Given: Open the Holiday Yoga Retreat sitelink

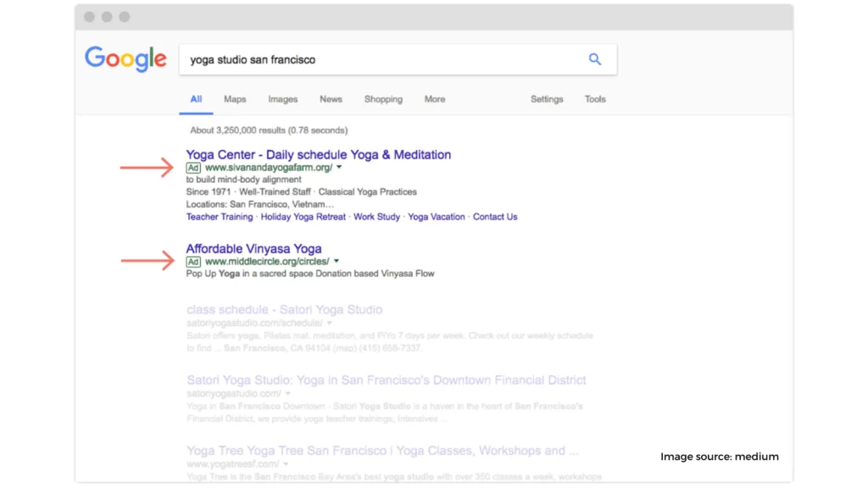Looking at the screenshot, I should pos(303,217).
